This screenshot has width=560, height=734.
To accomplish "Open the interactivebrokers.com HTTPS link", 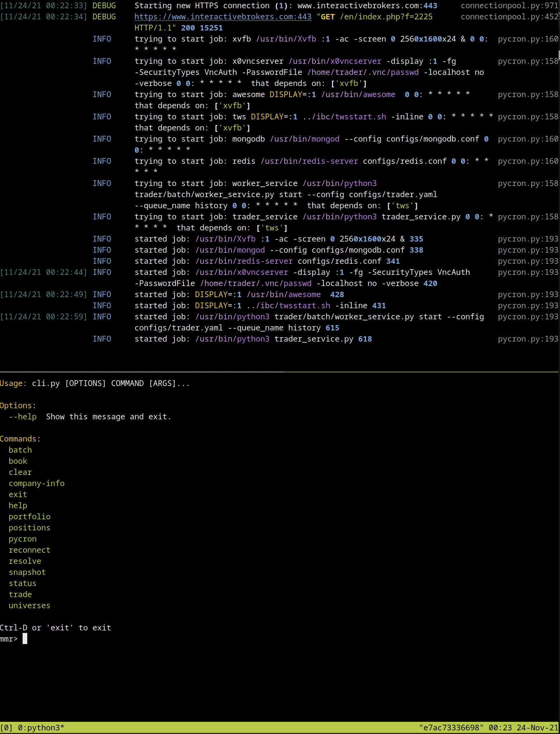I will pos(223,17).
